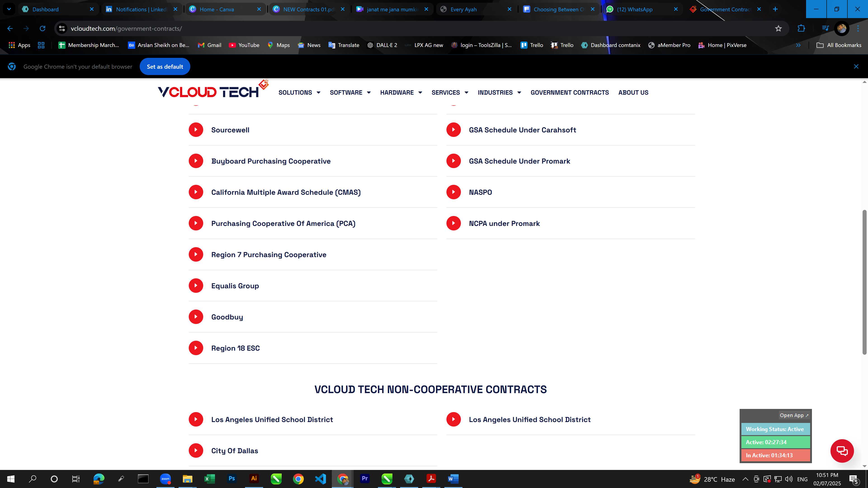The width and height of the screenshot is (868, 488).
Task: Open the tab groups grid icon in bookmarks bar
Action: pyautogui.click(x=41, y=45)
